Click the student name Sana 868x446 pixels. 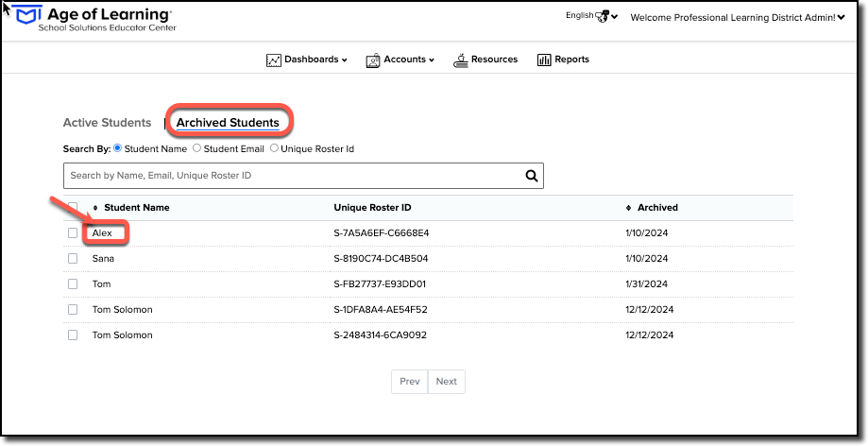pos(104,258)
